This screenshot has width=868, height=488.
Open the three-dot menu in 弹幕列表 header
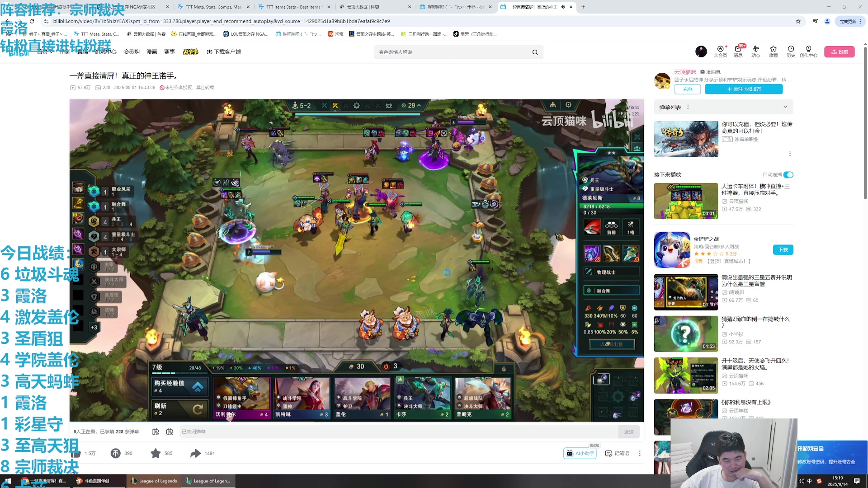click(x=688, y=107)
